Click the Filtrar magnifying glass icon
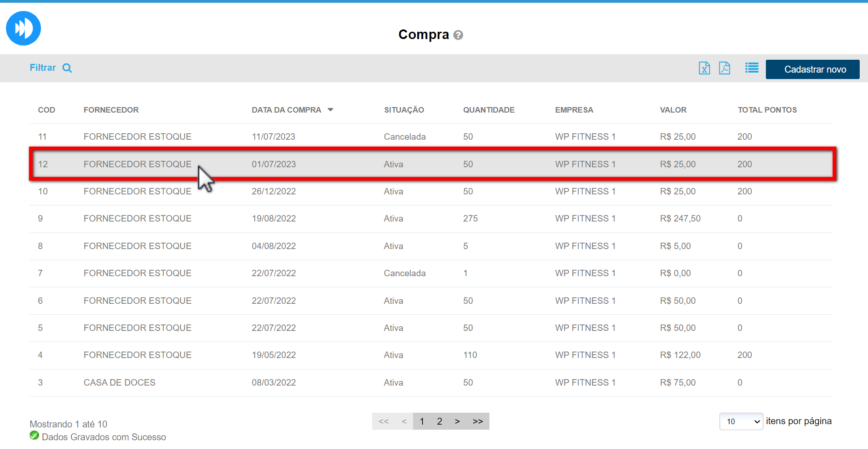The height and width of the screenshot is (449, 868). [67, 68]
